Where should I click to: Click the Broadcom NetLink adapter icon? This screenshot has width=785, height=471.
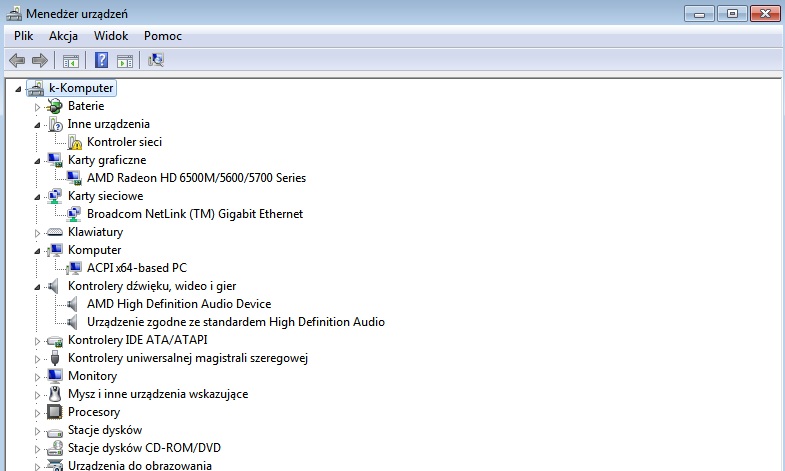74,214
